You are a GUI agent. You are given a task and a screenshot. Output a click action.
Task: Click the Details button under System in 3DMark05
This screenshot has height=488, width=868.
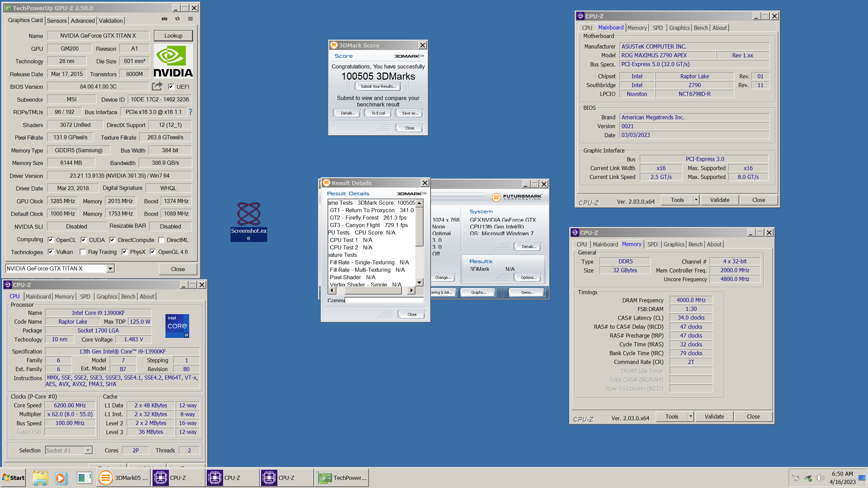point(528,247)
